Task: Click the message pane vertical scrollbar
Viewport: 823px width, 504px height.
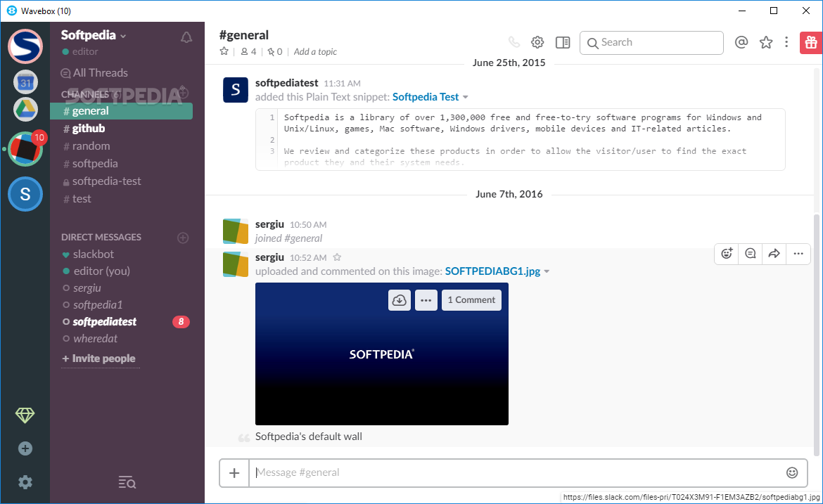Action: click(816, 336)
